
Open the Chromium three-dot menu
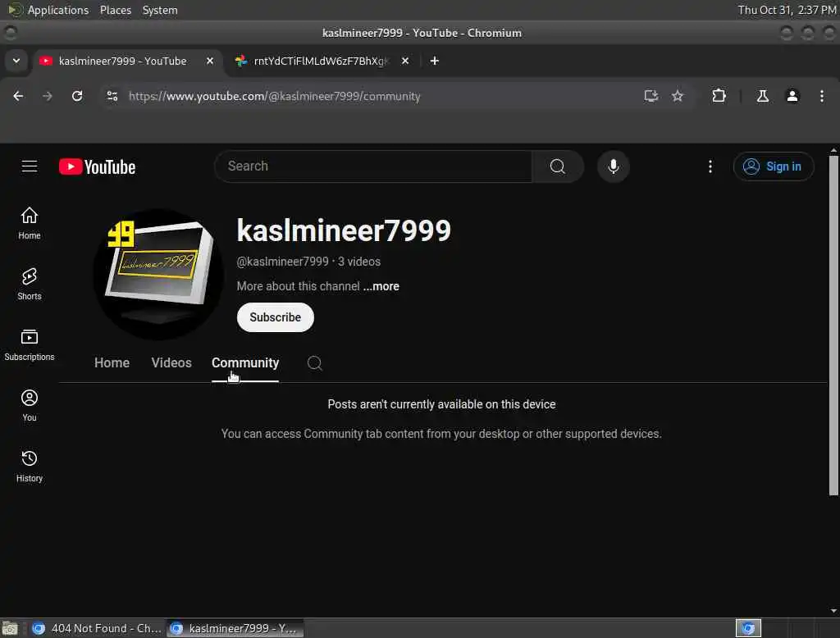coord(822,96)
